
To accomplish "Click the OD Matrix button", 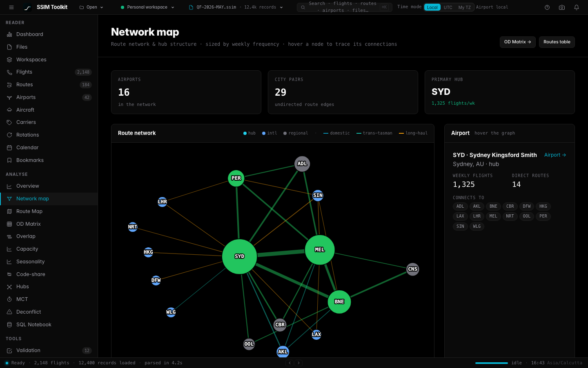I will tap(517, 42).
